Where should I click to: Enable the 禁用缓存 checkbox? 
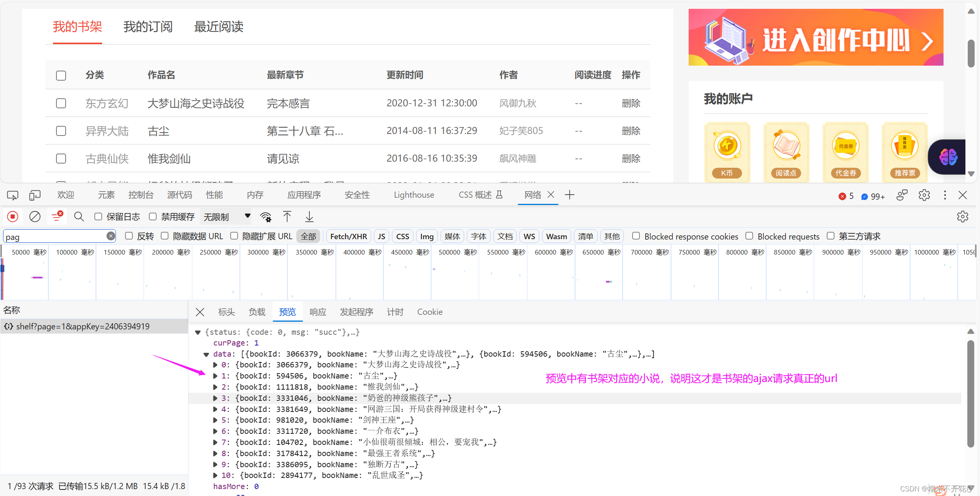pos(152,216)
